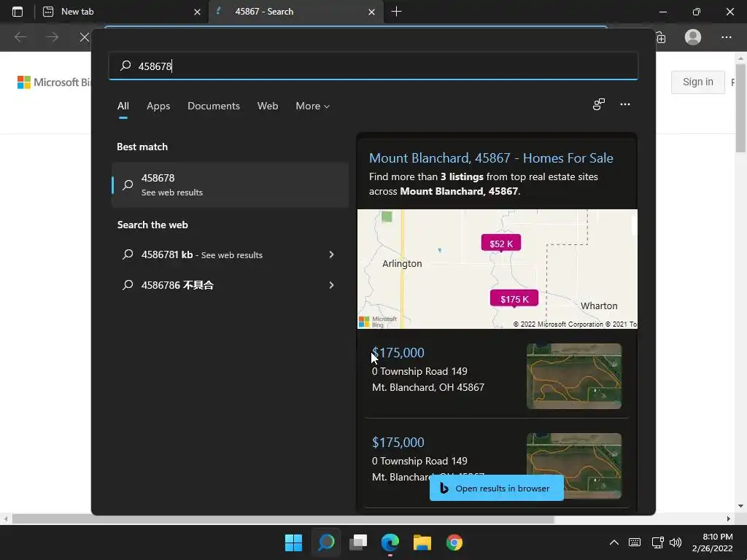
Task: Open a new tab with plus icon
Action: click(396, 12)
